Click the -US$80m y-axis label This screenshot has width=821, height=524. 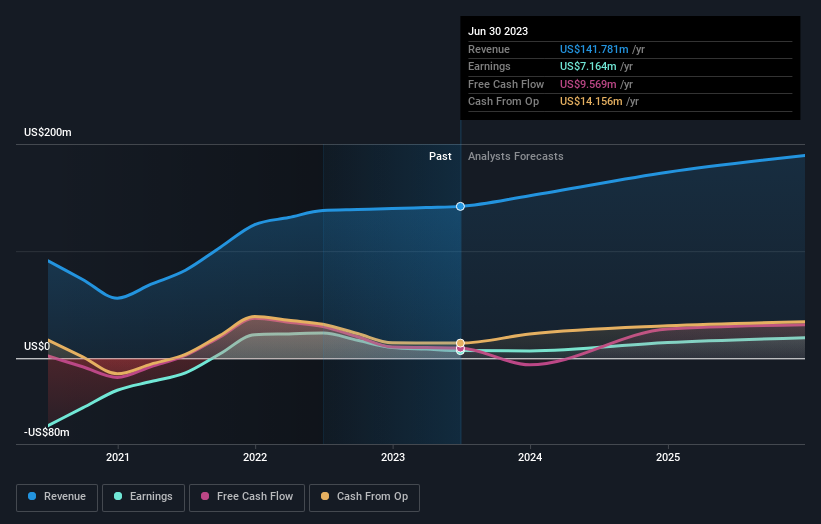47,432
